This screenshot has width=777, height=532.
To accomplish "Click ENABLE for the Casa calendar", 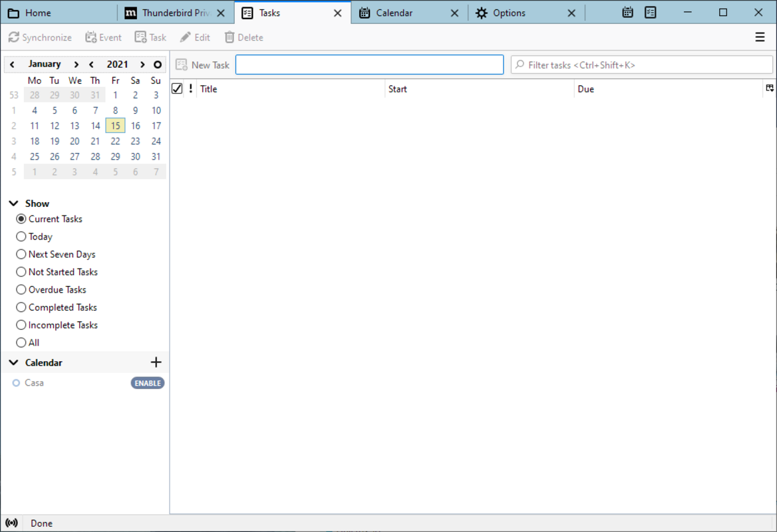I will pyautogui.click(x=147, y=383).
